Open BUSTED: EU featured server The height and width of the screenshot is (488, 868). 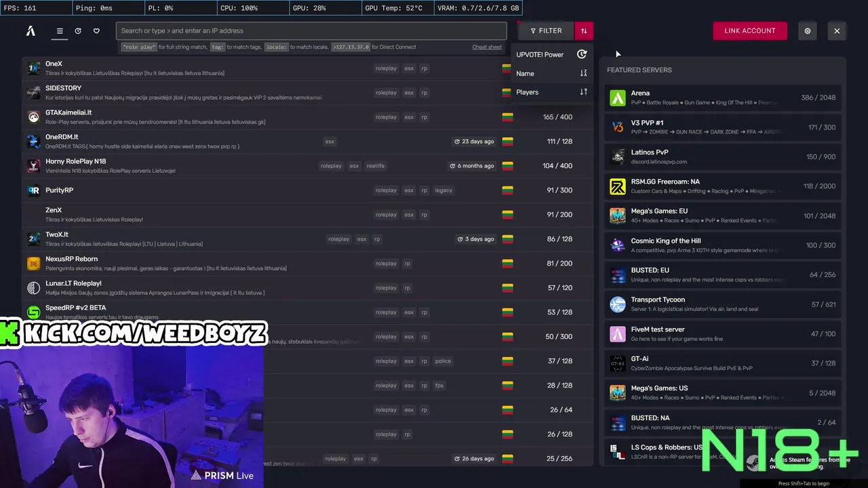click(x=723, y=274)
